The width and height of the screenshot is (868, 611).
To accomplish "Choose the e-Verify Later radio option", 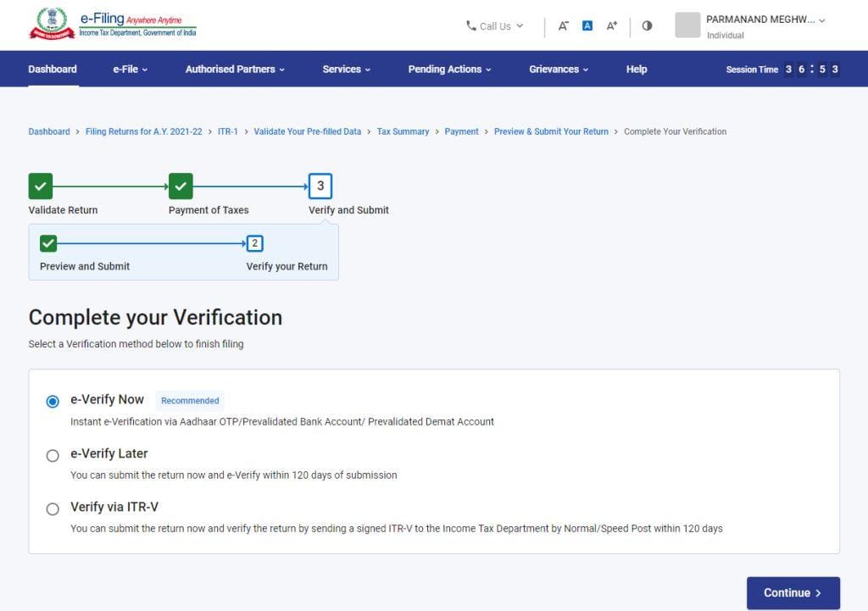I will point(53,456).
